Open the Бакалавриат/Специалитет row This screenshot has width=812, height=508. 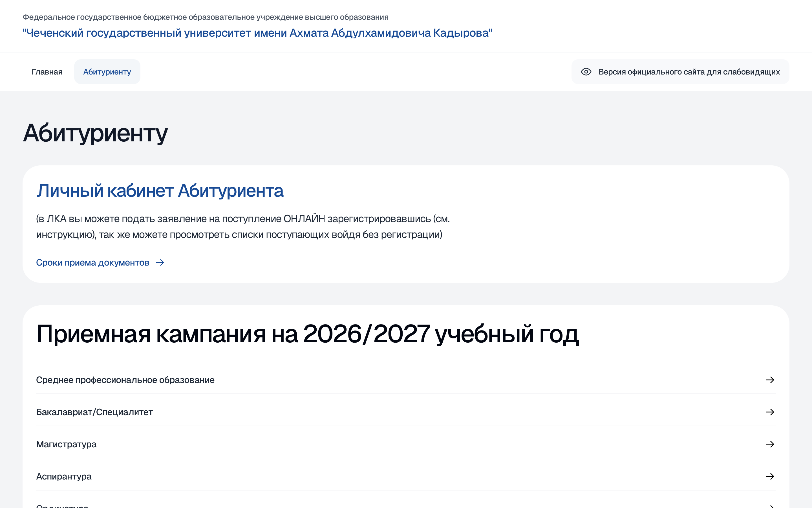click(406, 412)
